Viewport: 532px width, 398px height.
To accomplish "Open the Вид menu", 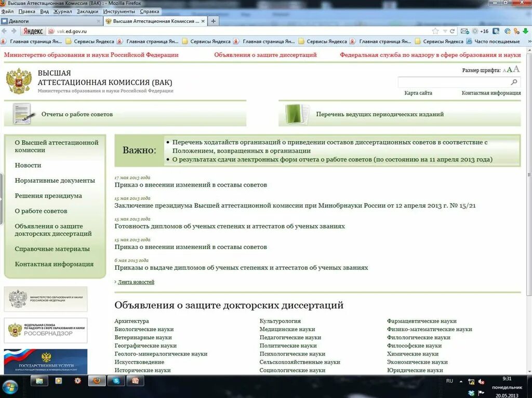I will (x=45, y=11).
